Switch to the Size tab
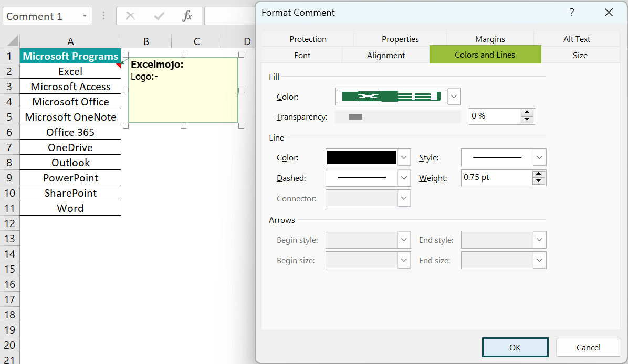The image size is (628, 364). (580, 55)
